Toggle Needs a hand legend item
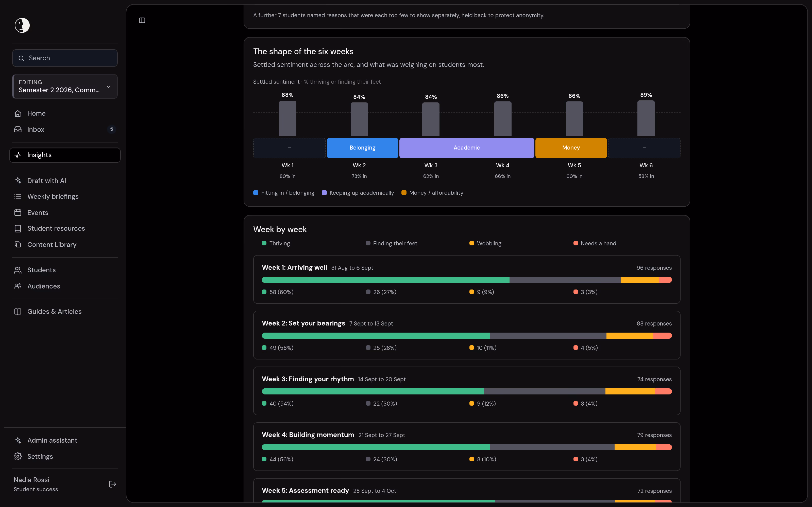 point(595,243)
